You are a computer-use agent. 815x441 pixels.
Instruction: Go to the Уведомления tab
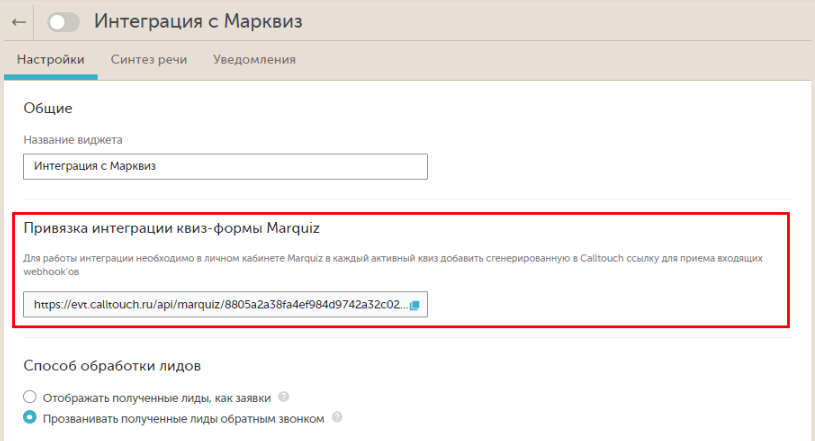[x=254, y=59]
